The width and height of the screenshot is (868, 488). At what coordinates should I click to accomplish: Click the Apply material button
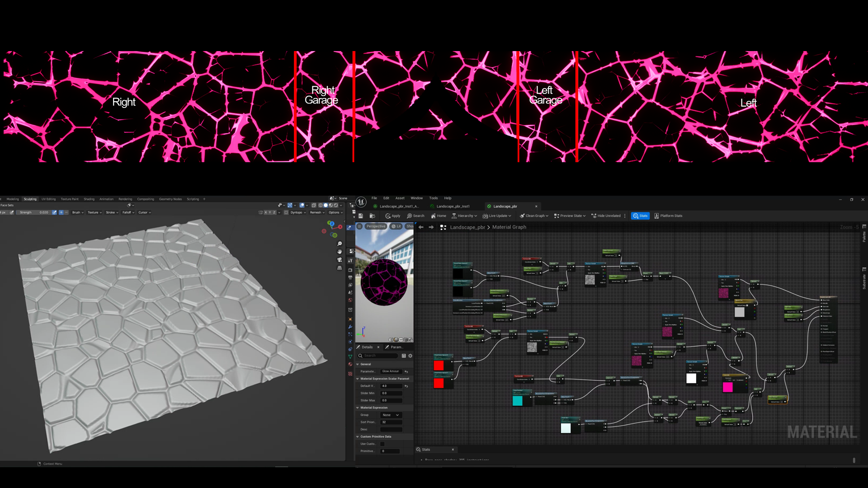pyautogui.click(x=392, y=216)
